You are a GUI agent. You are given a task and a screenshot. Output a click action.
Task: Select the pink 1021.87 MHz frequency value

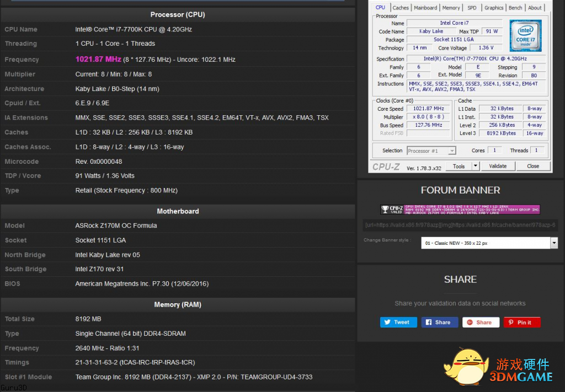pos(98,59)
